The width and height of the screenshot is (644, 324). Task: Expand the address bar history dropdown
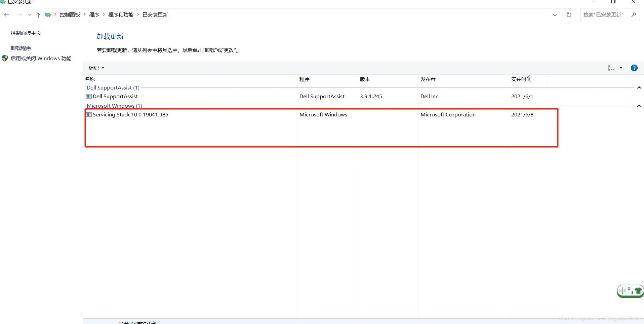(x=555, y=15)
